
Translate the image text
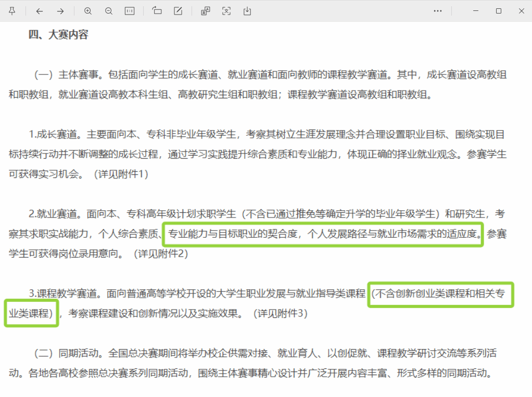206,11
